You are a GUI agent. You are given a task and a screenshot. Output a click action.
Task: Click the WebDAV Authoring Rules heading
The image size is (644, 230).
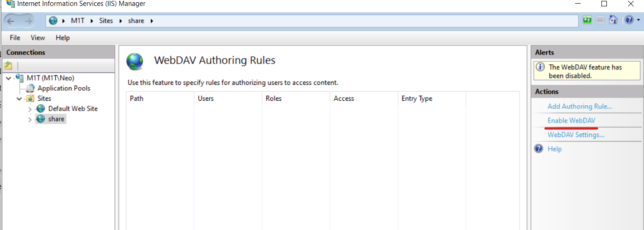point(215,60)
